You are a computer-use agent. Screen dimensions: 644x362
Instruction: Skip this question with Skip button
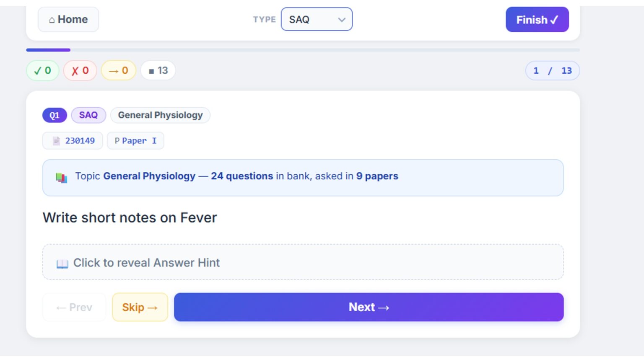point(140,307)
